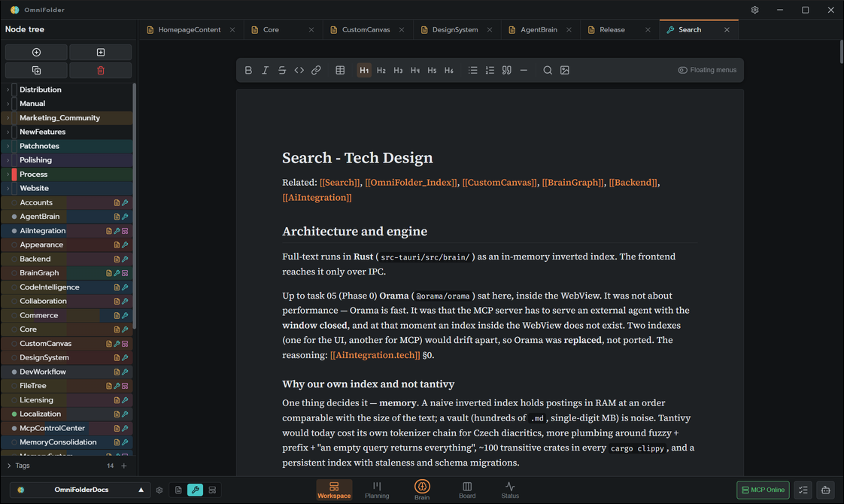Insert inline code with the code icon
This screenshot has height=504, width=844.
pyautogui.click(x=299, y=70)
